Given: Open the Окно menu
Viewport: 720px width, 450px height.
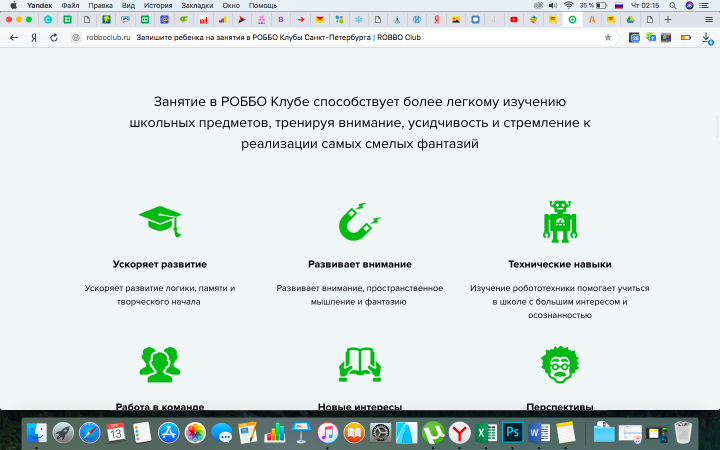Looking at the screenshot, I should click(x=231, y=6).
